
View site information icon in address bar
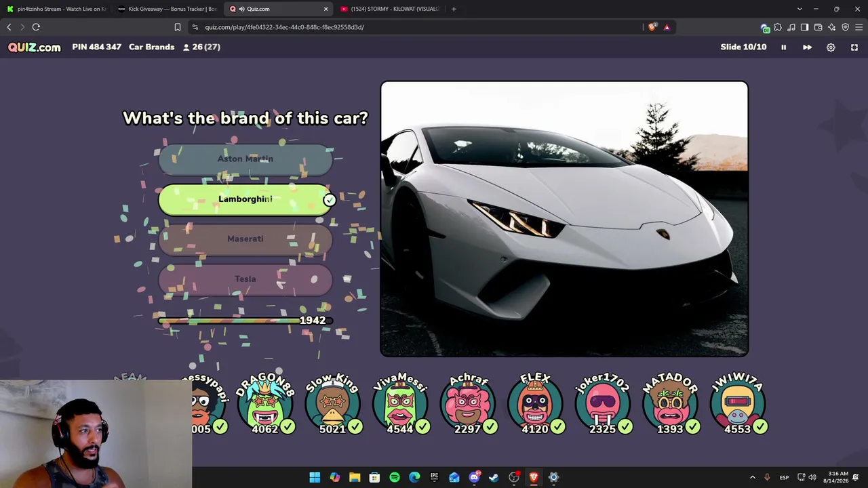pos(195,27)
